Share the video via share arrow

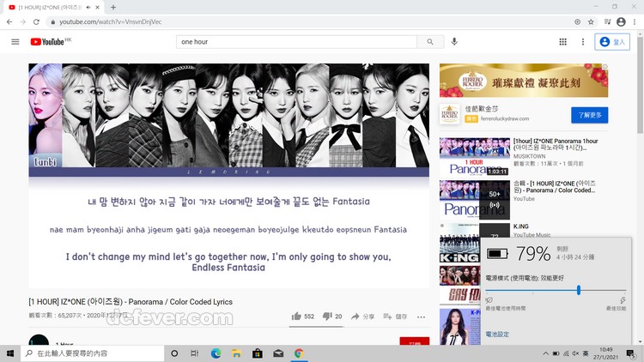coord(362,317)
